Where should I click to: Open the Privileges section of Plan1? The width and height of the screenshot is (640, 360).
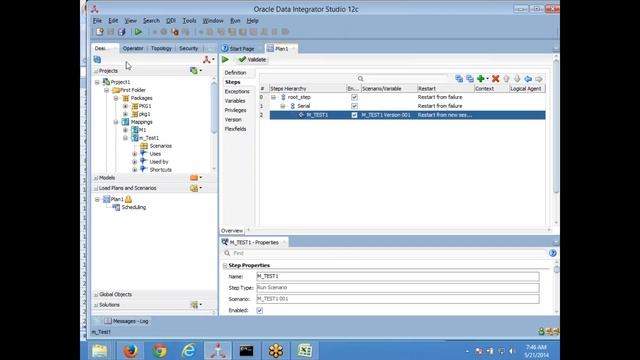pyautogui.click(x=235, y=110)
